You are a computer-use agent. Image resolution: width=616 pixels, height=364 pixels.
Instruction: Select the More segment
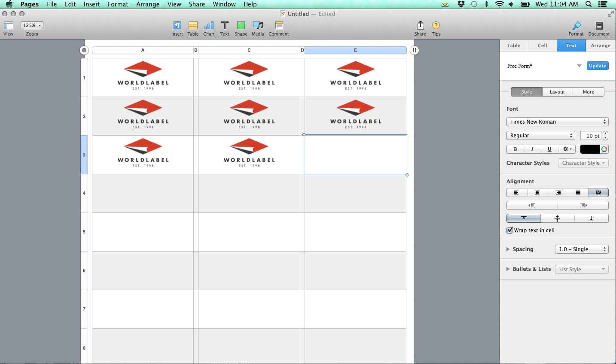pyautogui.click(x=589, y=92)
